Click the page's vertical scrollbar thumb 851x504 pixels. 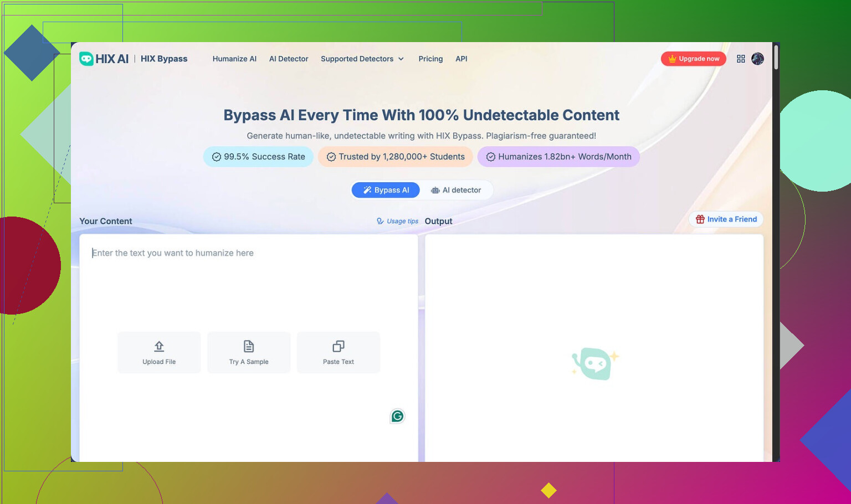click(x=776, y=57)
